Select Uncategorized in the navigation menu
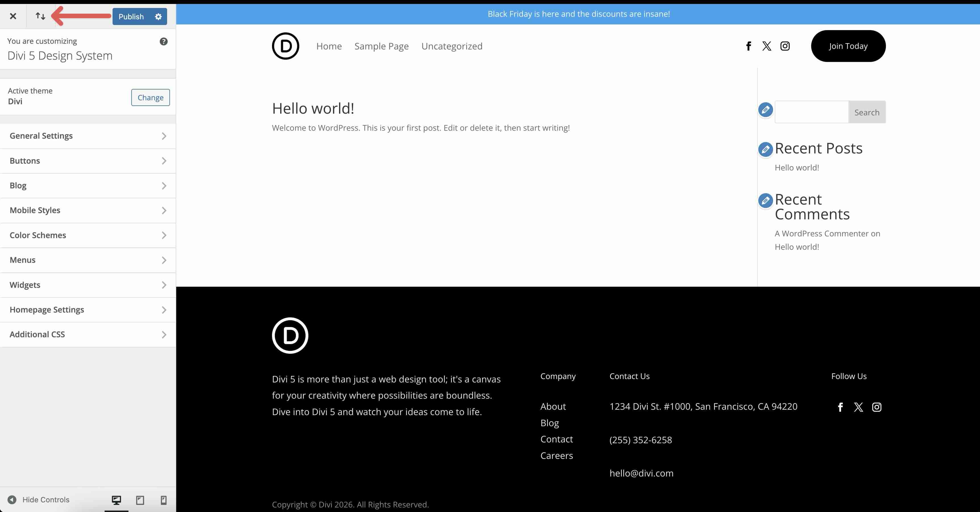Screen dimensions: 980x512 pyautogui.click(x=452, y=46)
